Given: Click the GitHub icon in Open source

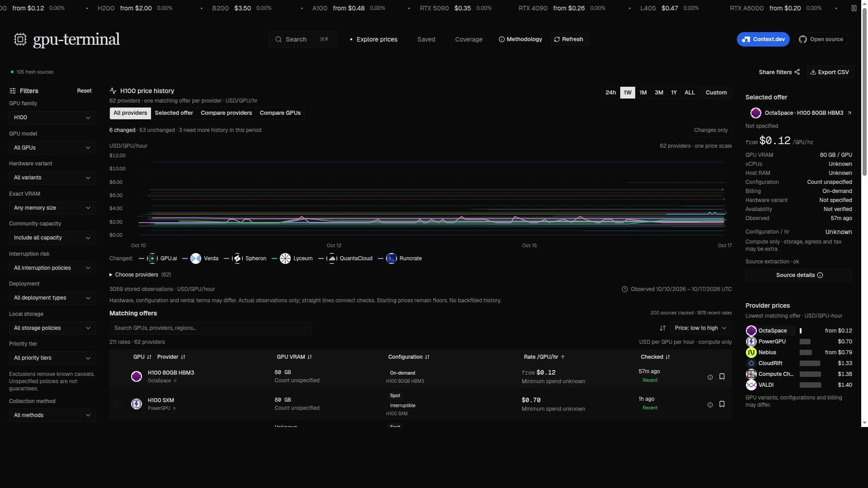Looking at the screenshot, I should 803,39.
